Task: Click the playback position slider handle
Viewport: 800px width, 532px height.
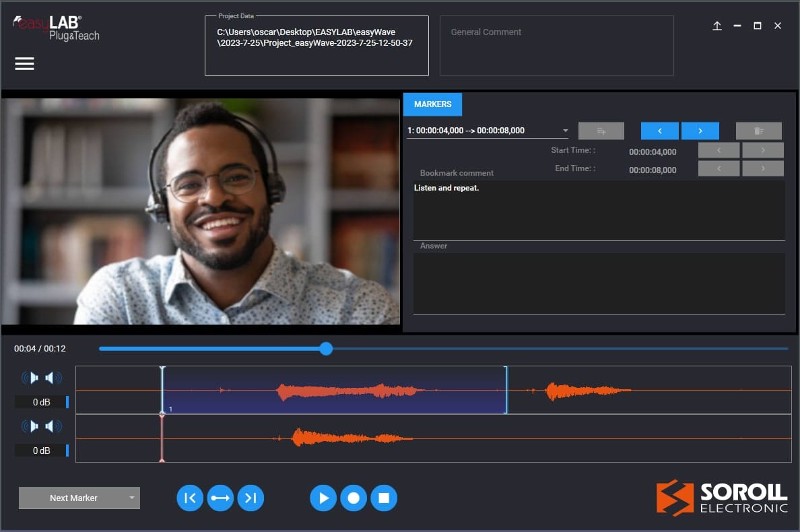Action: pos(326,348)
